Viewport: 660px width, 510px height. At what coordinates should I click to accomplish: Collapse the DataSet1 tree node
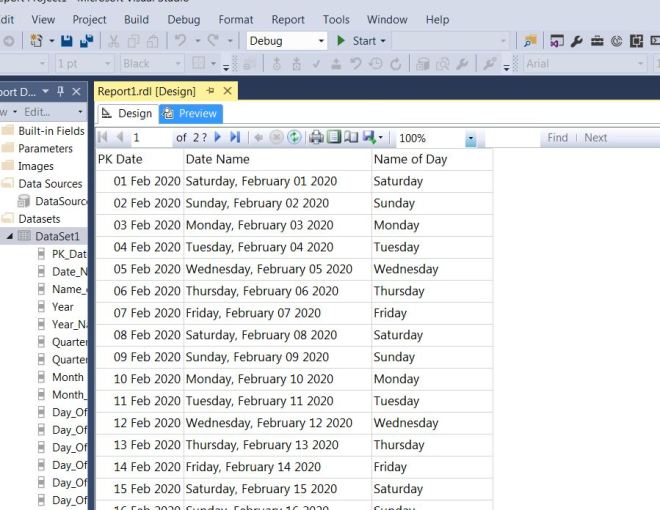(10, 236)
